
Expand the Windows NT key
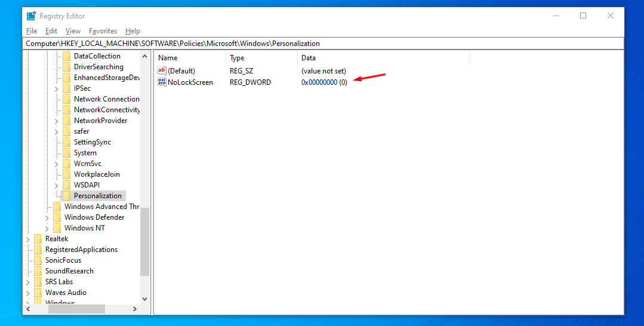point(47,228)
